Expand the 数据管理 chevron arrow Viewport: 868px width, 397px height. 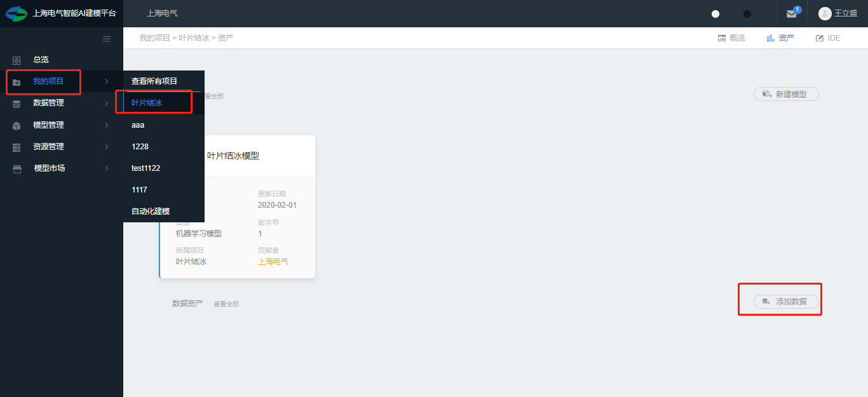click(107, 103)
